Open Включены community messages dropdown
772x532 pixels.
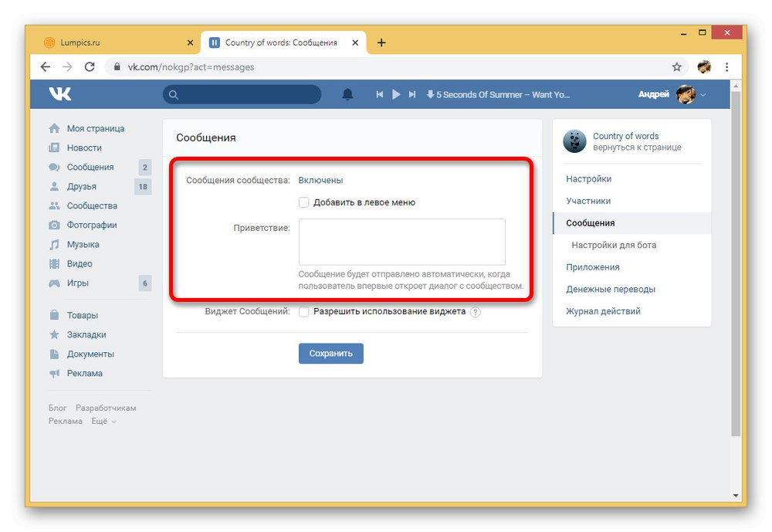(320, 180)
